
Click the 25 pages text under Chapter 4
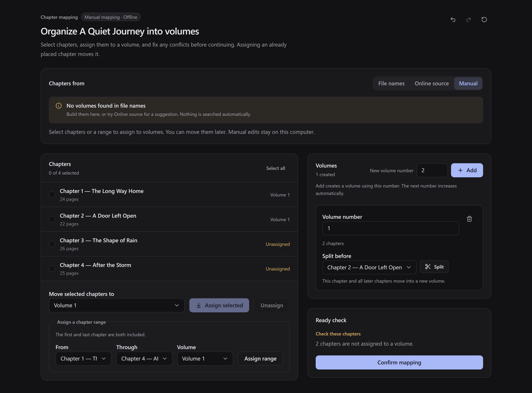tap(69, 273)
